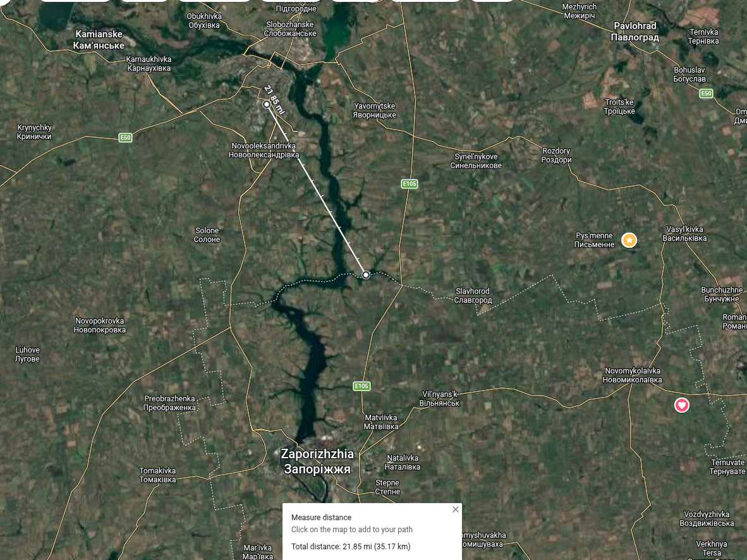Image resolution: width=747 pixels, height=560 pixels.
Task: Click the E50 shield near Krynychky
Action: tap(125, 138)
